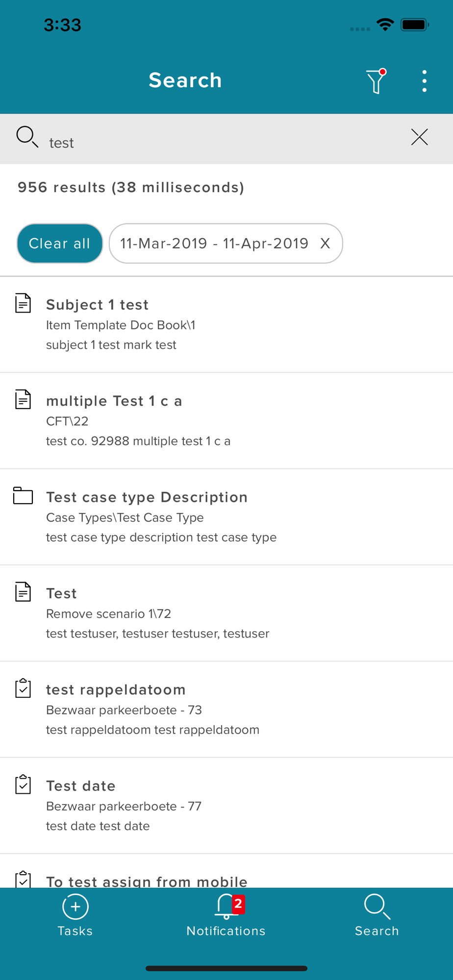Open the three-dot overflow menu

(x=424, y=81)
